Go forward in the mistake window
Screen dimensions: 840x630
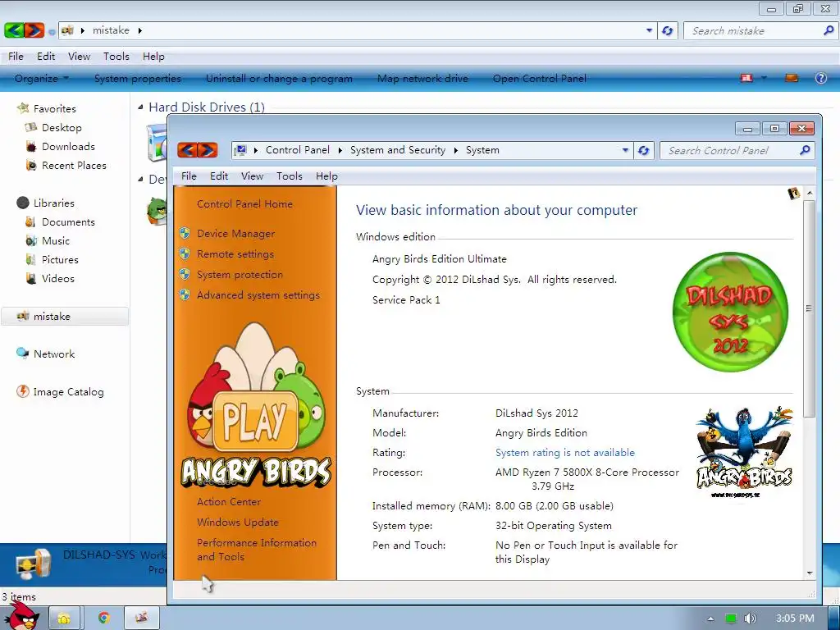tap(34, 30)
